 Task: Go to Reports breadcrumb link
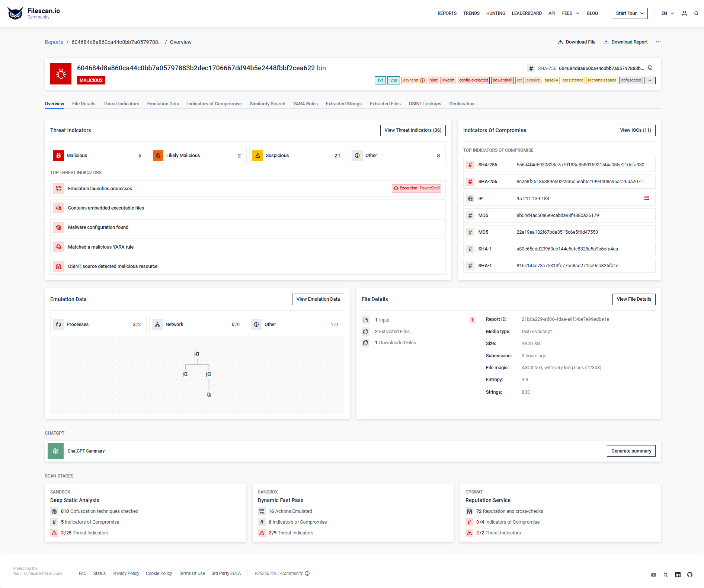(54, 42)
